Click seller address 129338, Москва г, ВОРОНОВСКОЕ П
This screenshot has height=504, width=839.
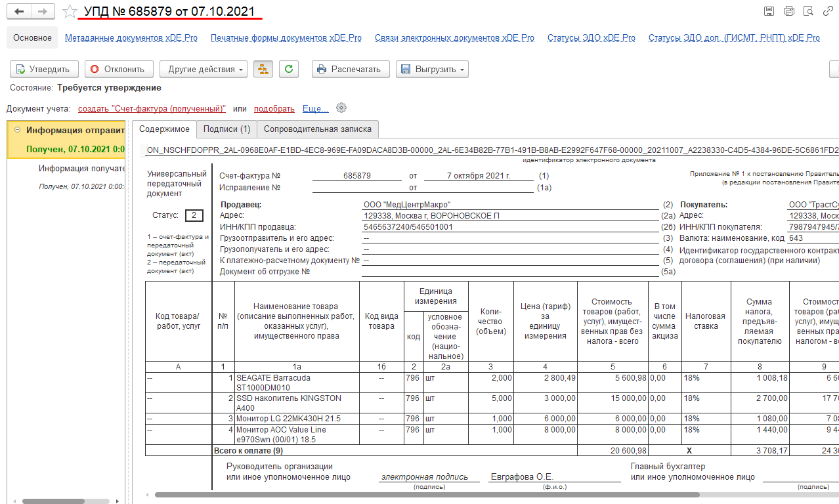(x=431, y=216)
